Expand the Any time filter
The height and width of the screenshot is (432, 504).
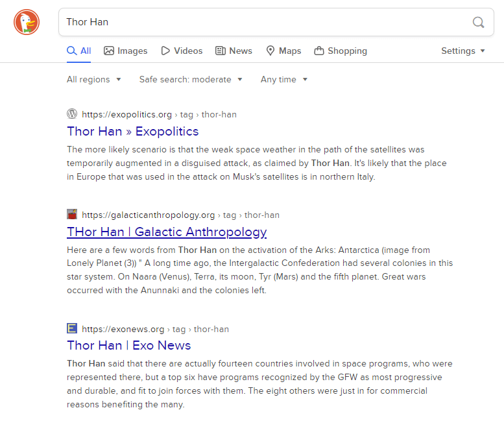click(284, 79)
